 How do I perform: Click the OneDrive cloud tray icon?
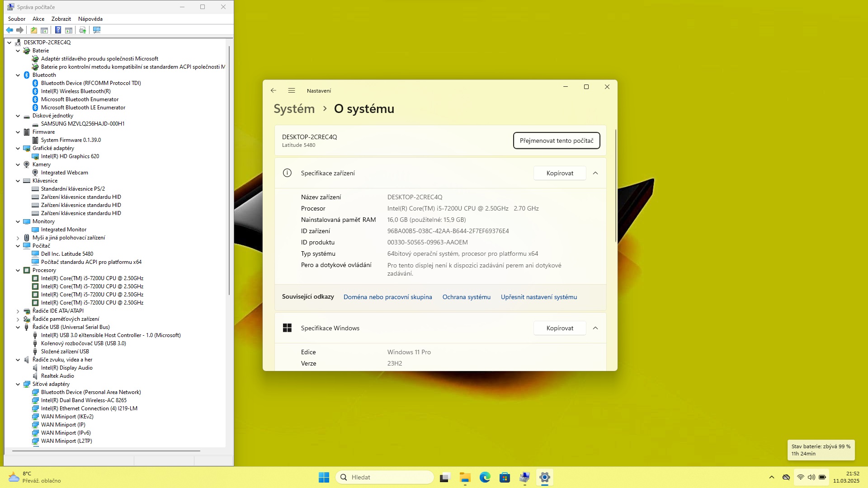(786, 477)
